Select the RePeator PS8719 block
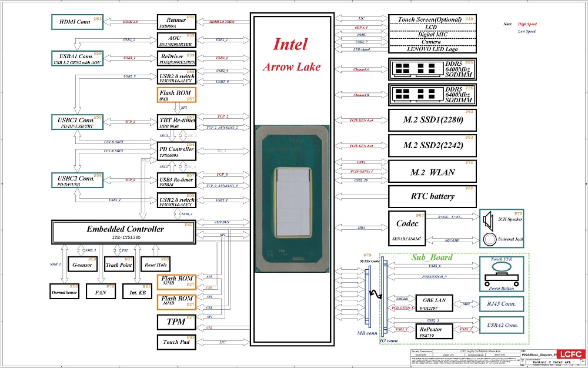 [x=435, y=332]
